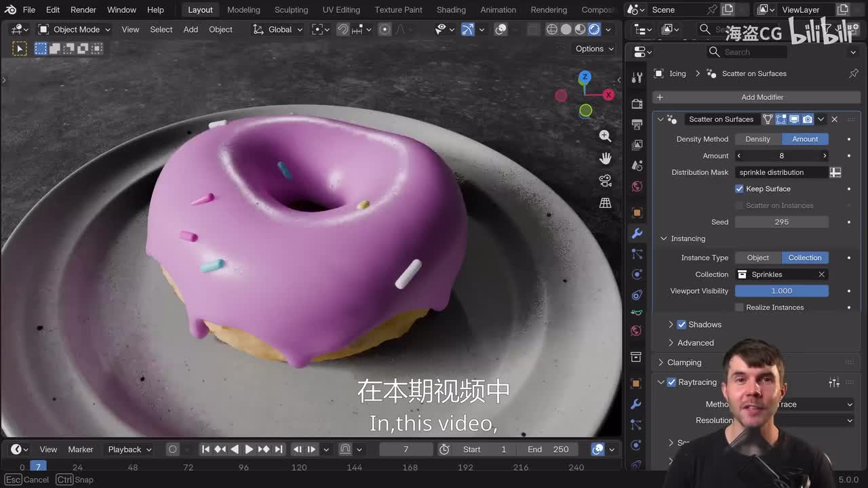Select material preview viewport shading
The width and height of the screenshot is (868, 488).
(x=580, y=29)
